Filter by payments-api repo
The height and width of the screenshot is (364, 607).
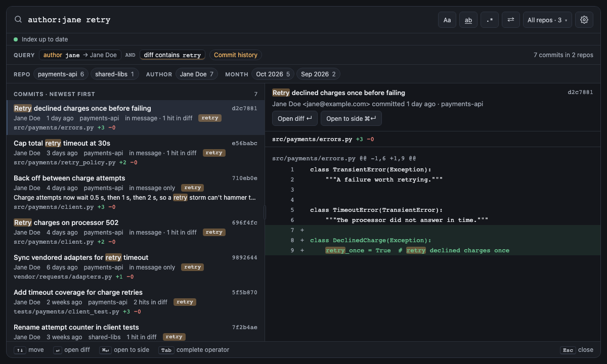point(61,74)
